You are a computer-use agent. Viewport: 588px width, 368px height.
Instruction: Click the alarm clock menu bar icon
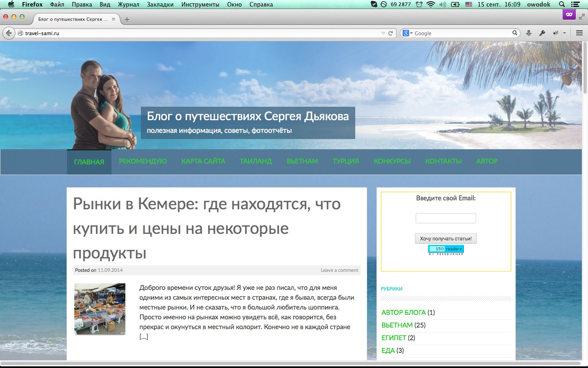tap(419, 4)
